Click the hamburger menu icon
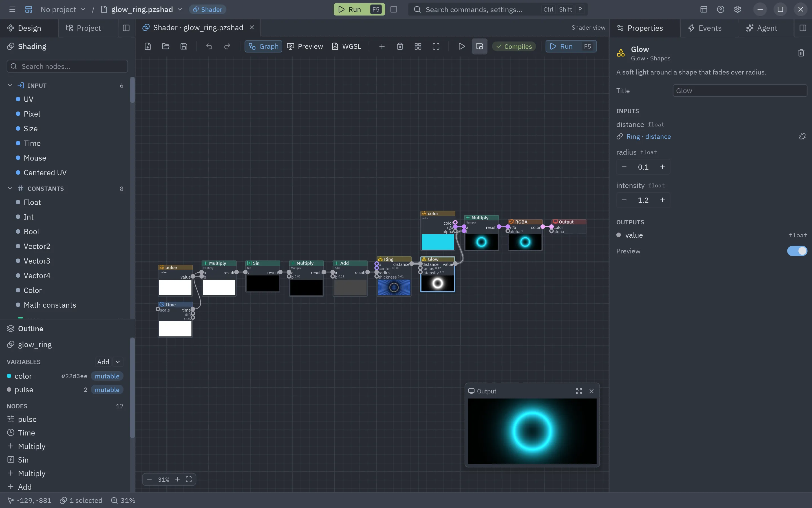Screen dimensions: 812x508 (12, 9)
